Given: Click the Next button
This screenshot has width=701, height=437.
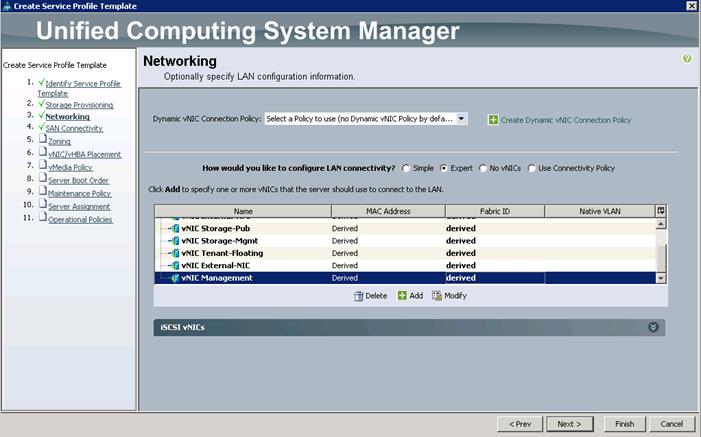Looking at the screenshot, I should coord(570,424).
